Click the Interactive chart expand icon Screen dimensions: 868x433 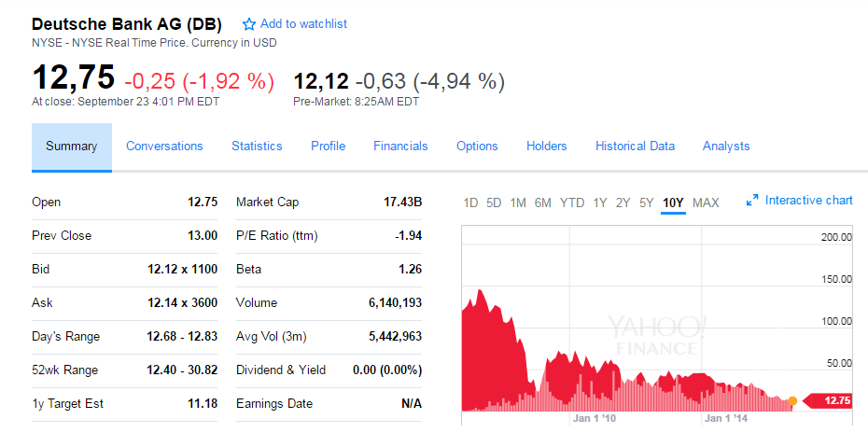pos(752,201)
